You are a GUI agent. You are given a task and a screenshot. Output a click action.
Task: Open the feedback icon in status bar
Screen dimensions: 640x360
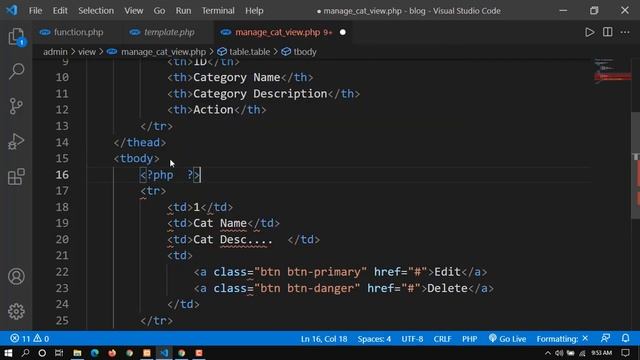[x=605, y=338]
